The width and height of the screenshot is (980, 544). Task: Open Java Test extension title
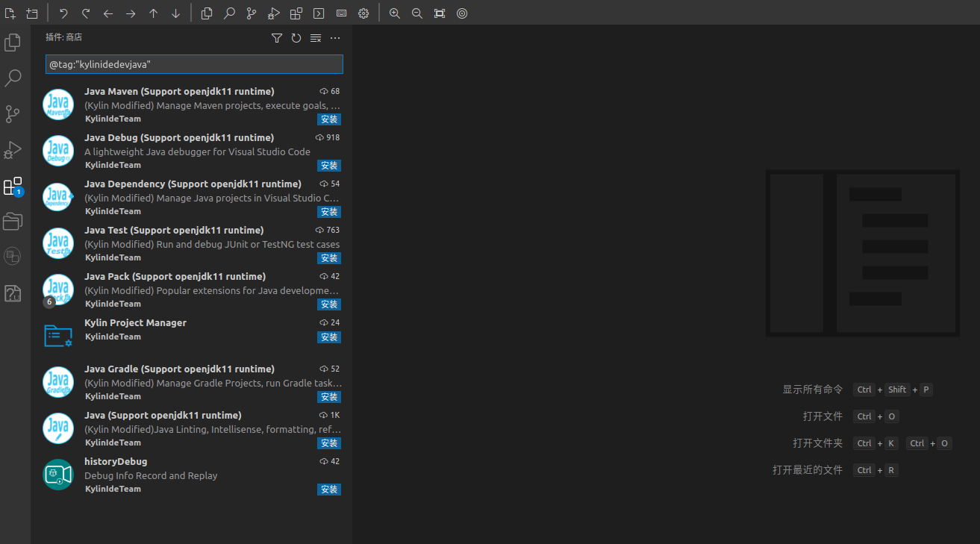pos(174,230)
